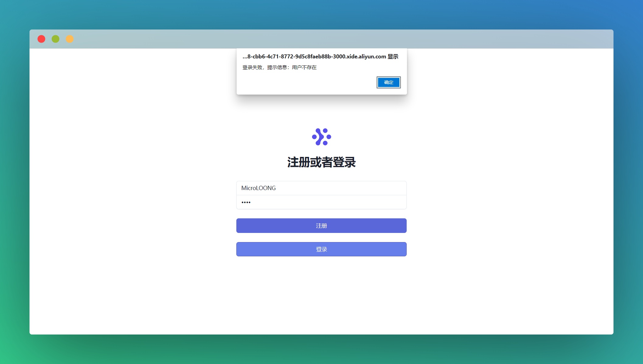Click the purple dotted logo icon
The image size is (643, 364).
[x=321, y=137]
